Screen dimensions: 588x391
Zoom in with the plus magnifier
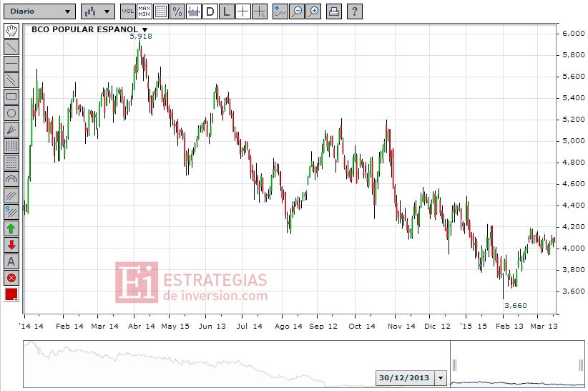coord(313,11)
